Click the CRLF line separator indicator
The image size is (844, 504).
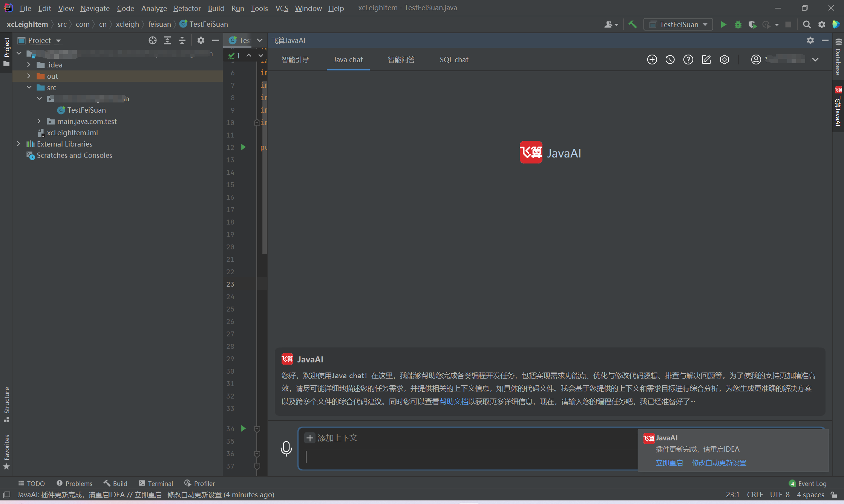[755, 495]
